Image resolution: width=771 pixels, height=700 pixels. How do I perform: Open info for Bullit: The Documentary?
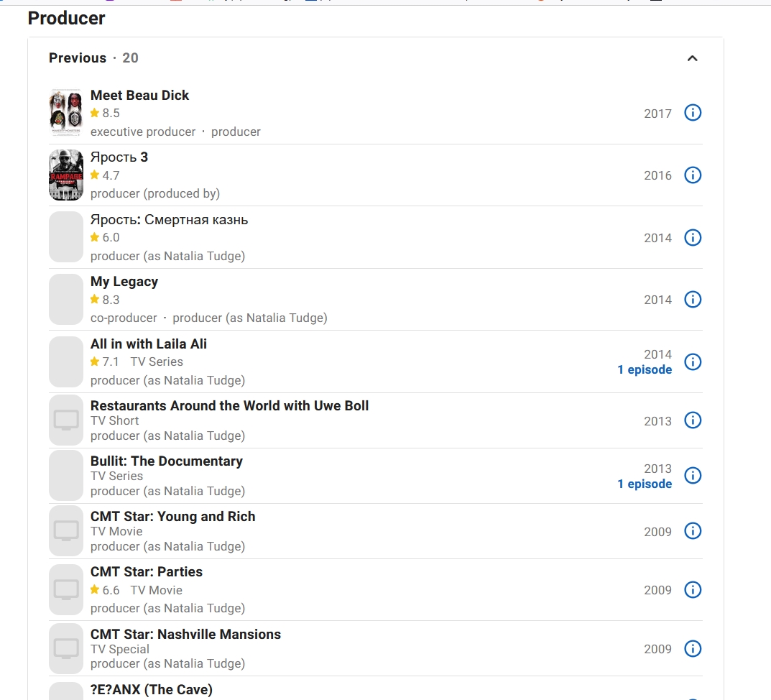693,476
